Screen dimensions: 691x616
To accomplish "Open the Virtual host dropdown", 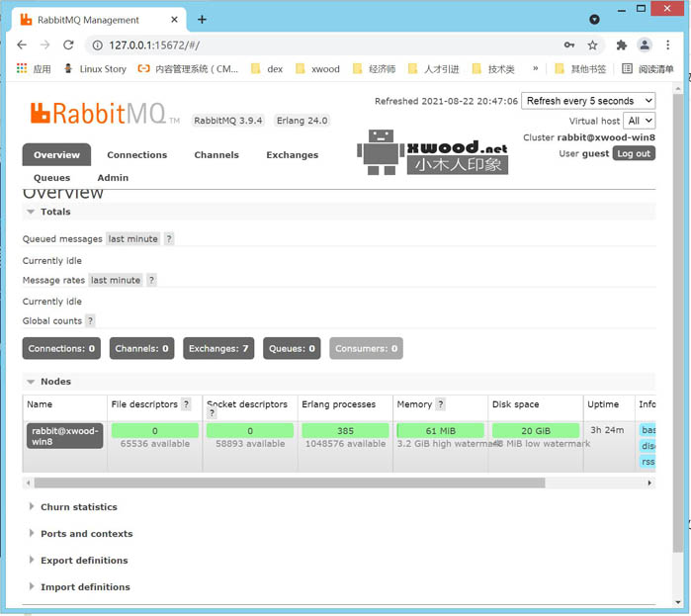I will coord(639,121).
